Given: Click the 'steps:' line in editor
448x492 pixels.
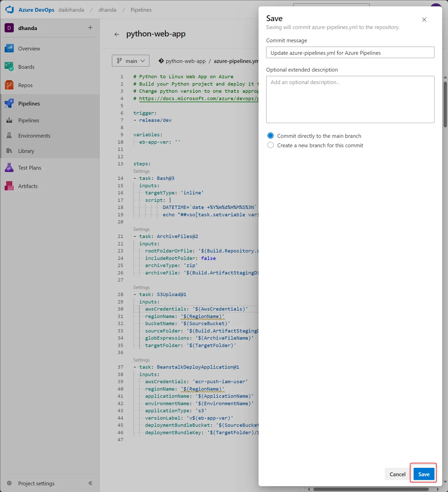Looking at the screenshot, I should [142, 164].
